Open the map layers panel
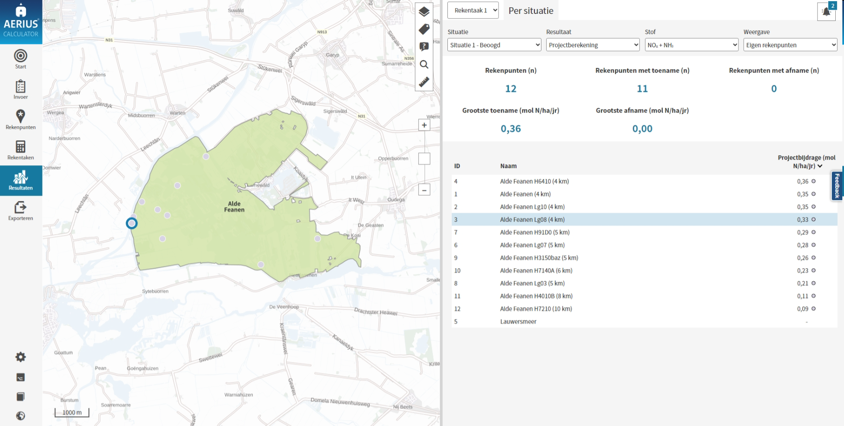Screen dimensions: 844x426 point(424,12)
